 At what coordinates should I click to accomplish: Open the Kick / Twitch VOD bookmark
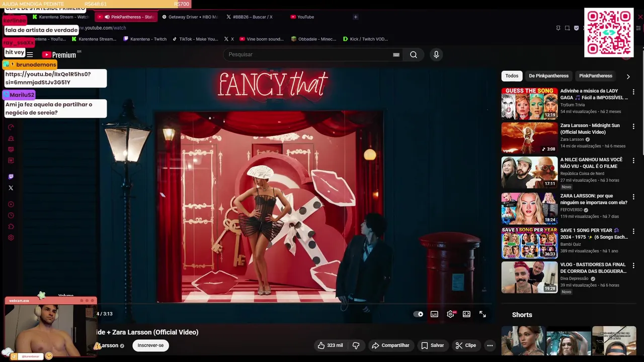click(x=365, y=39)
